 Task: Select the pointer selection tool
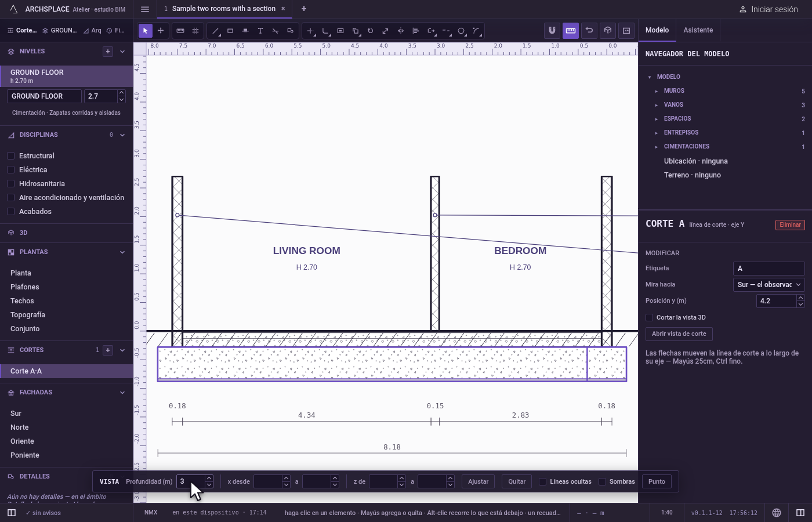click(146, 31)
